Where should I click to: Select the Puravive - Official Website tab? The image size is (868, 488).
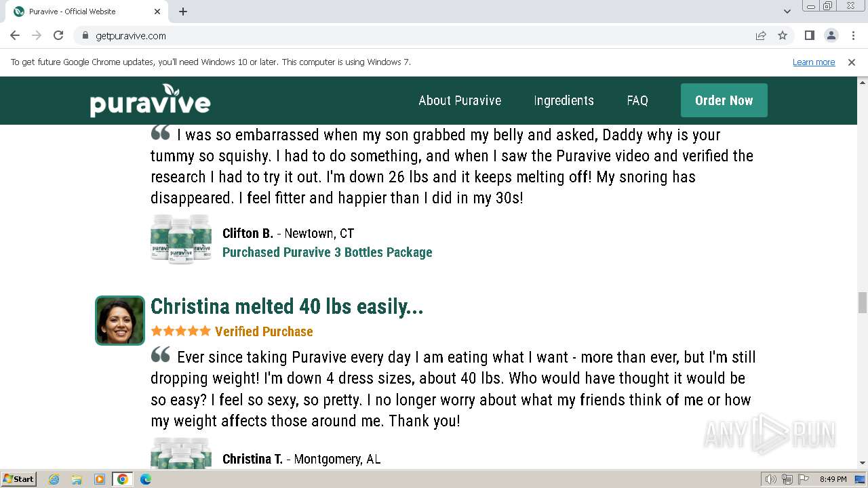point(87,12)
